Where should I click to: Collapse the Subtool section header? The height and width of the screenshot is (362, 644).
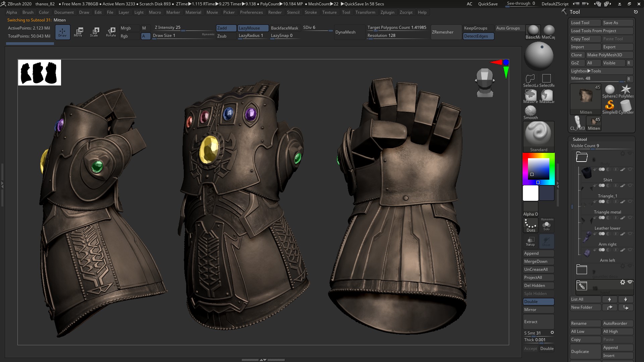(x=580, y=139)
